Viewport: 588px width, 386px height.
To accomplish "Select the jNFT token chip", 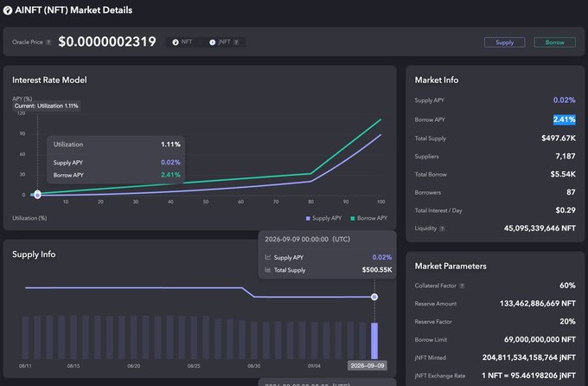I will click(x=224, y=42).
